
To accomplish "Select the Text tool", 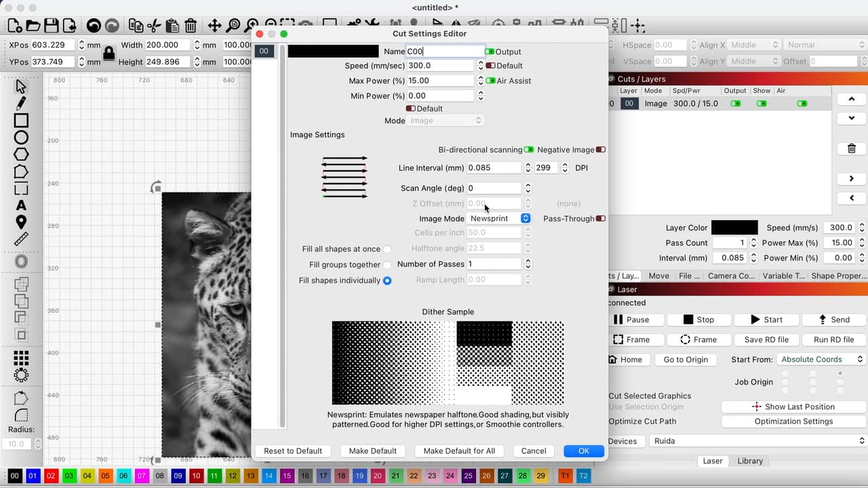I will coord(21,205).
